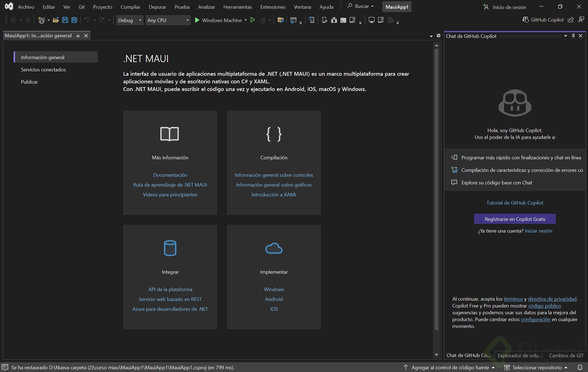Click the Open File folder icon
Screen dimensions: 588x372
click(56, 20)
